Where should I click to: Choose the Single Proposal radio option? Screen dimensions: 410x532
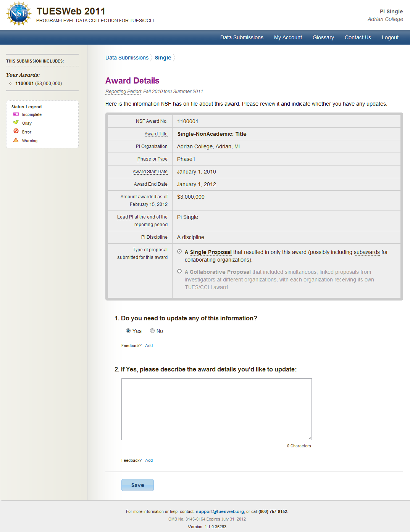[179, 252]
